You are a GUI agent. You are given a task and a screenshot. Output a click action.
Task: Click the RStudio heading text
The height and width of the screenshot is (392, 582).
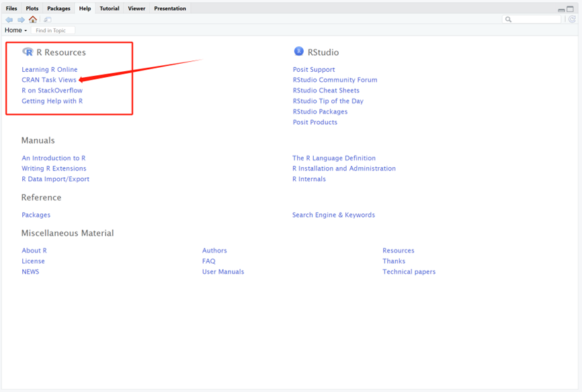323,52
